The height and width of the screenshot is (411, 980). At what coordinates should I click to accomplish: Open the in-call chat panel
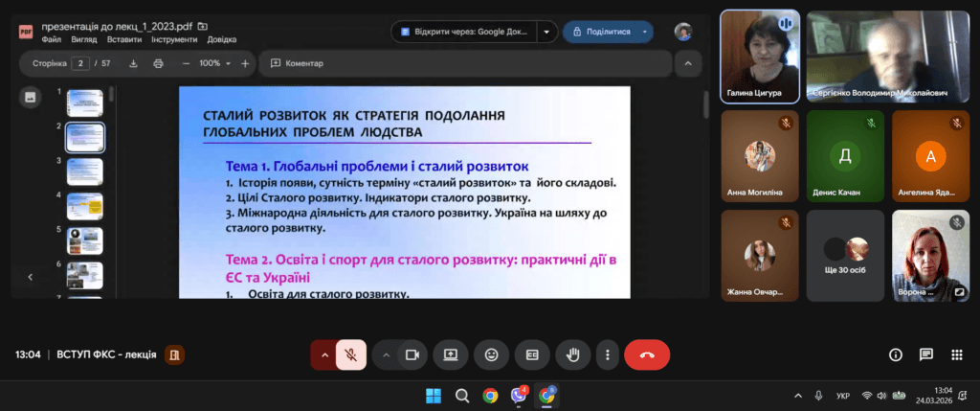(x=925, y=354)
